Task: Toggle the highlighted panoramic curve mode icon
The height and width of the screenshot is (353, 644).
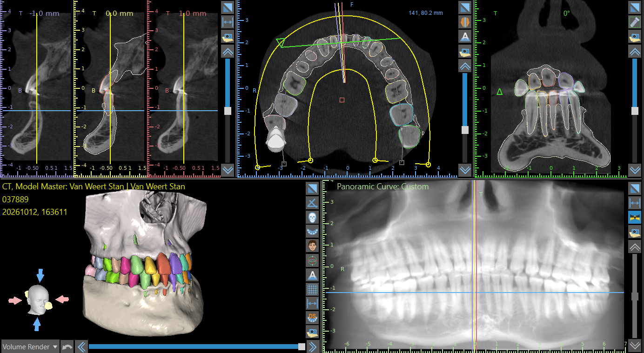Action: (x=635, y=217)
